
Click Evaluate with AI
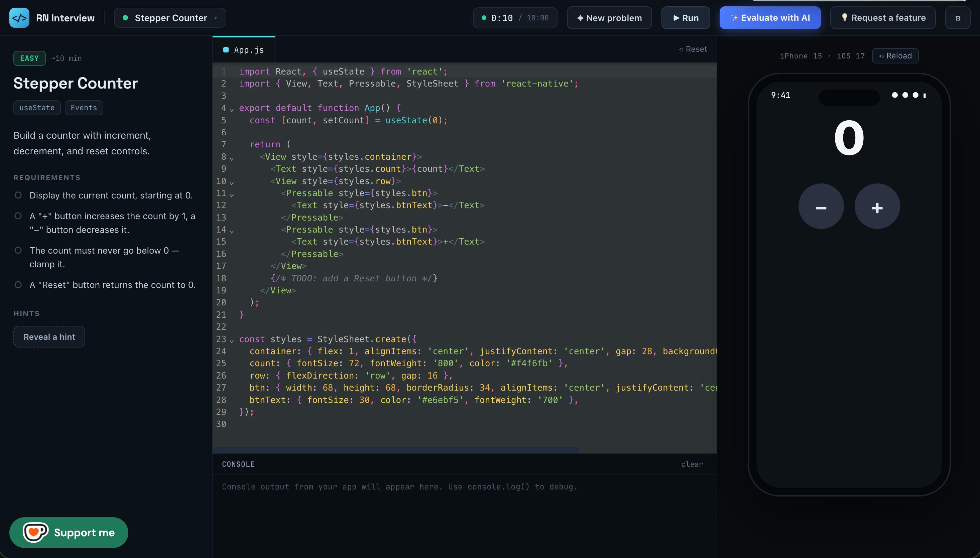click(x=770, y=18)
